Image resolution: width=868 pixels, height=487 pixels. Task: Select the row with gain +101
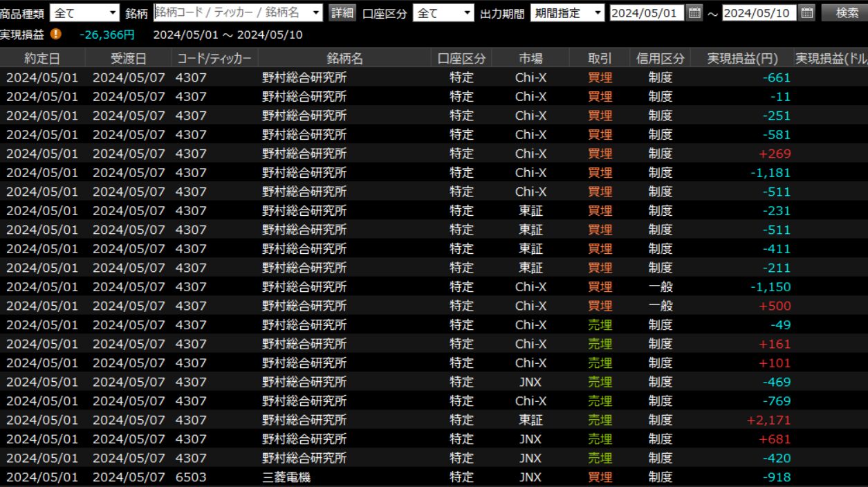click(434, 363)
